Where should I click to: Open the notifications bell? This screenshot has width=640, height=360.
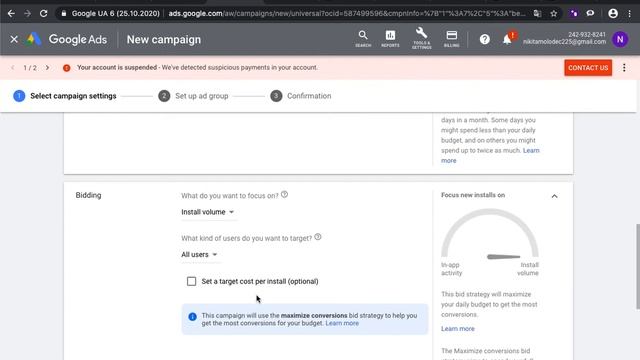tap(507, 39)
